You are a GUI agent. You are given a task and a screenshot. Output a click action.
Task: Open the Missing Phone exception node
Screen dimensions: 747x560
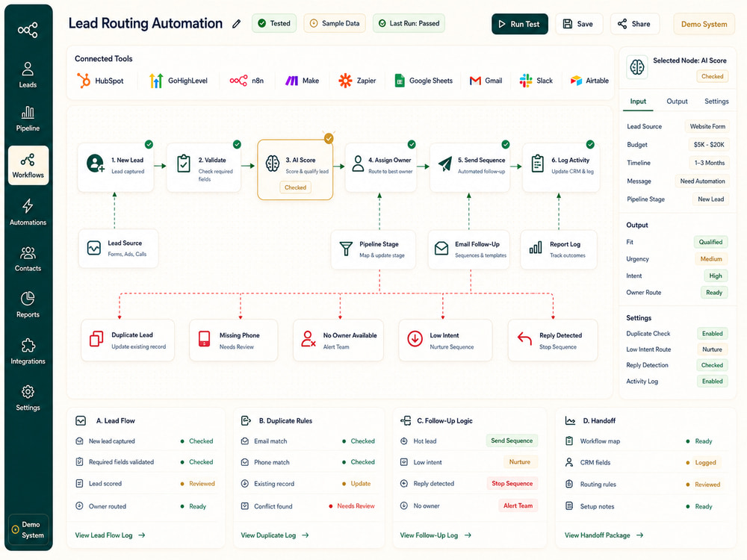pyautogui.click(x=233, y=340)
